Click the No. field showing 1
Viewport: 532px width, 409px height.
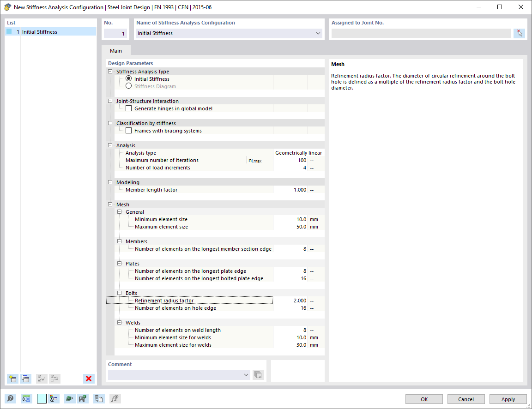[x=115, y=33]
